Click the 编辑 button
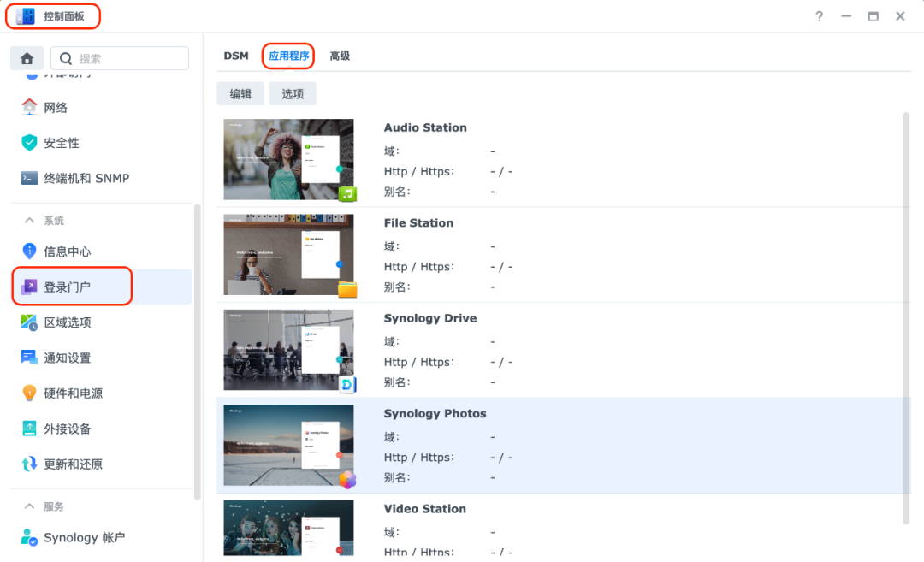Viewport: 924px width, 562px height. point(240,94)
